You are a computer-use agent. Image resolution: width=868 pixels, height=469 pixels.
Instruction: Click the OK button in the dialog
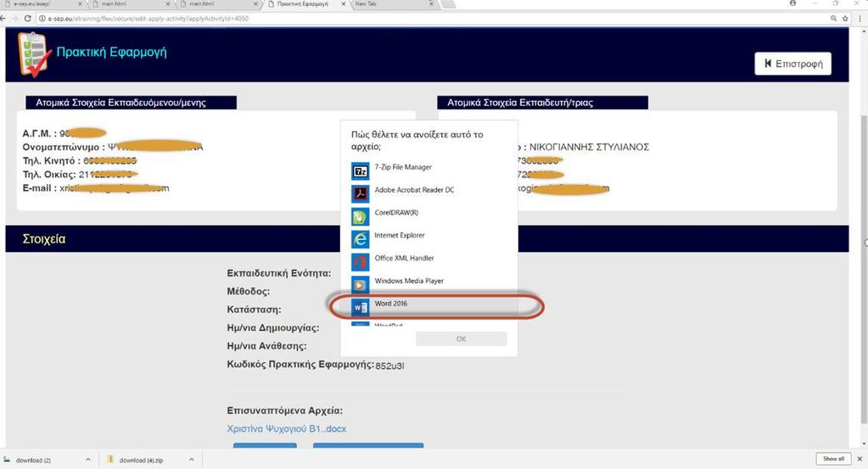(x=461, y=338)
